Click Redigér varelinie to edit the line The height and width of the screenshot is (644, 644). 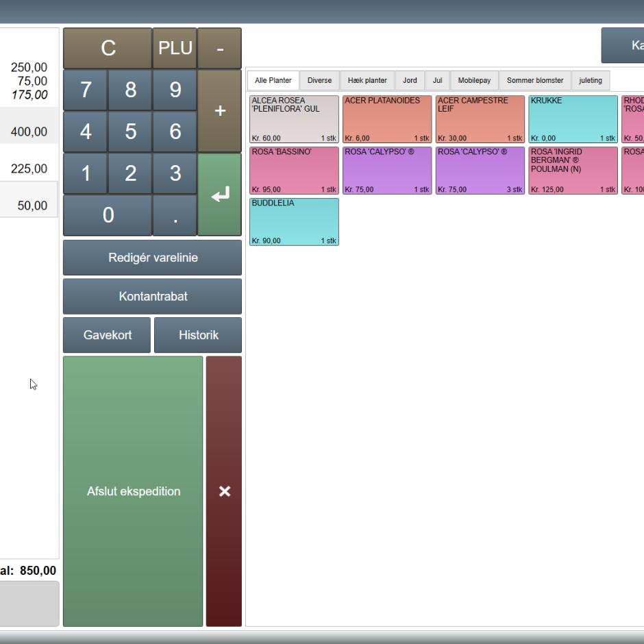point(151,257)
